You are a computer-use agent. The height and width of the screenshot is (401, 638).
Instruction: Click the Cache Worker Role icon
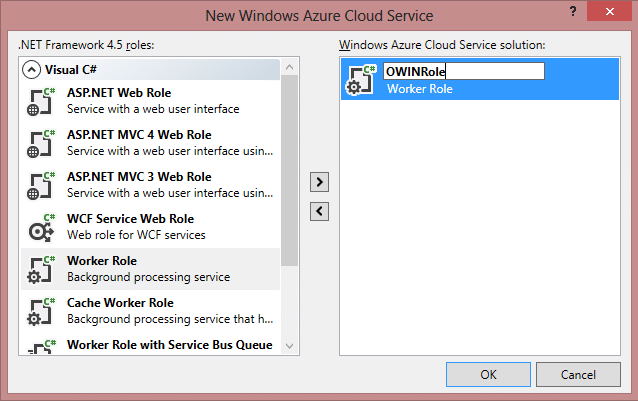coord(40,311)
